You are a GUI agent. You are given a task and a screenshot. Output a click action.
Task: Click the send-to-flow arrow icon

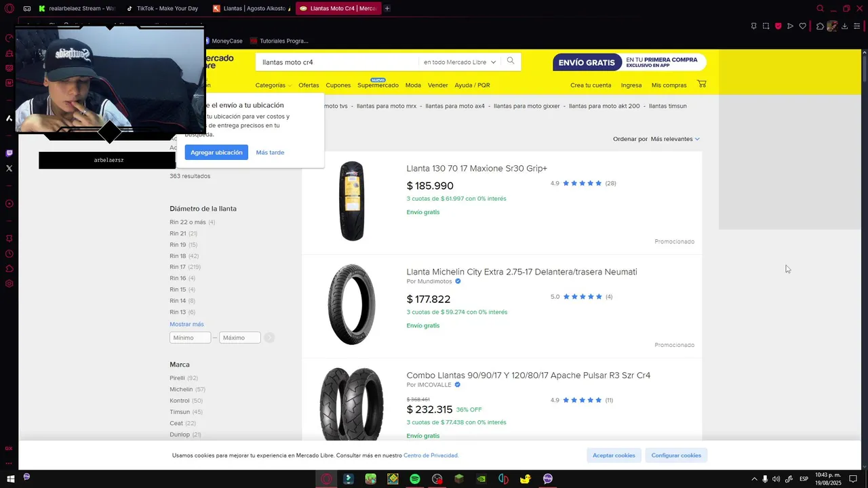[x=790, y=26]
